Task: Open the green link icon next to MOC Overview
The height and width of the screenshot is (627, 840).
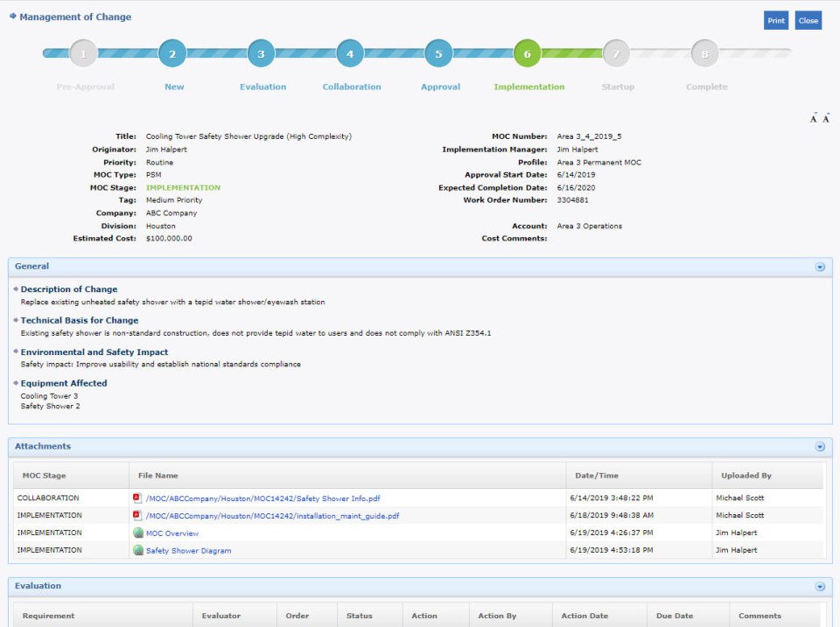Action: click(137, 532)
